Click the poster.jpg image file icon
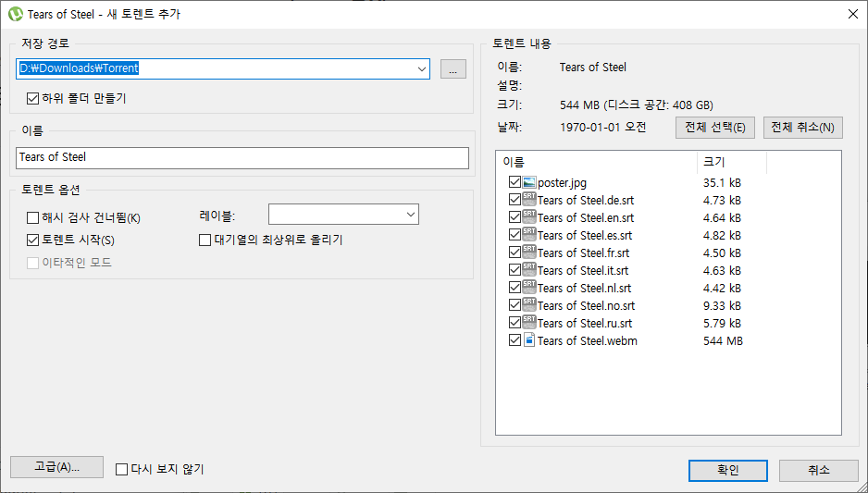 529,182
